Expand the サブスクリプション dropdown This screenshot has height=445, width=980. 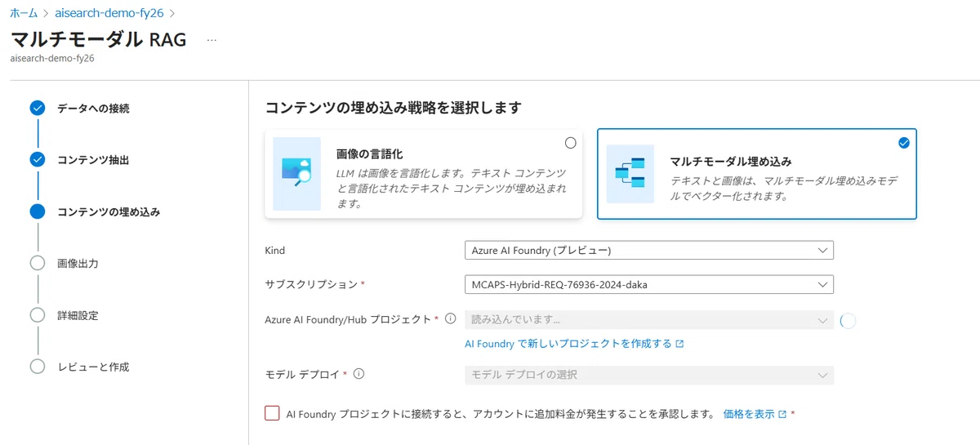[648, 284]
